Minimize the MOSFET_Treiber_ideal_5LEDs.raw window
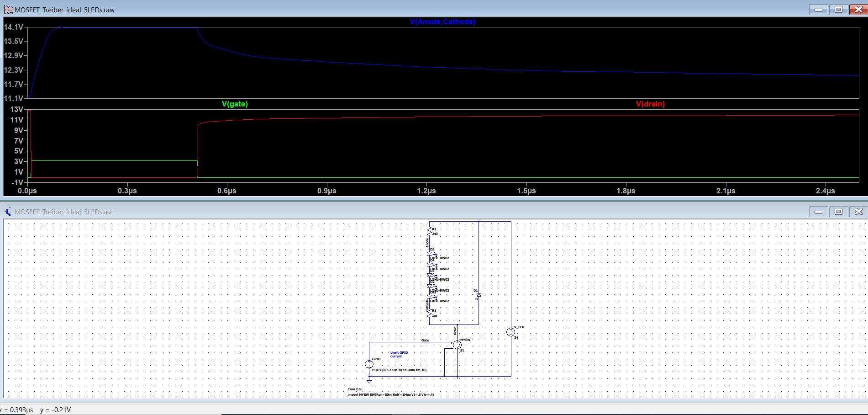The width and height of the screenshot is (868, 415). [818, 10]
